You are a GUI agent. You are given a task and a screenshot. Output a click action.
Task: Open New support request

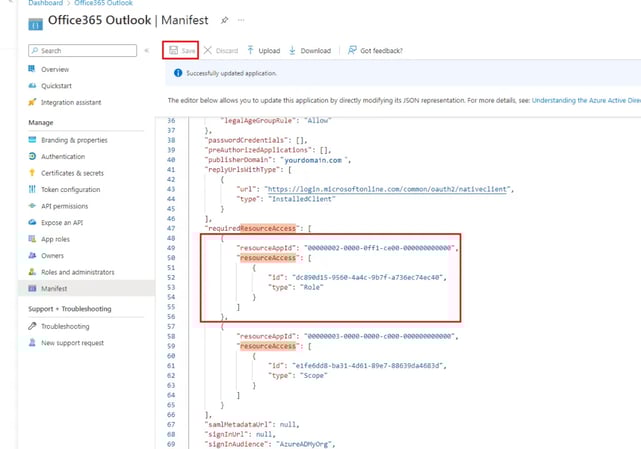point(72,343)
